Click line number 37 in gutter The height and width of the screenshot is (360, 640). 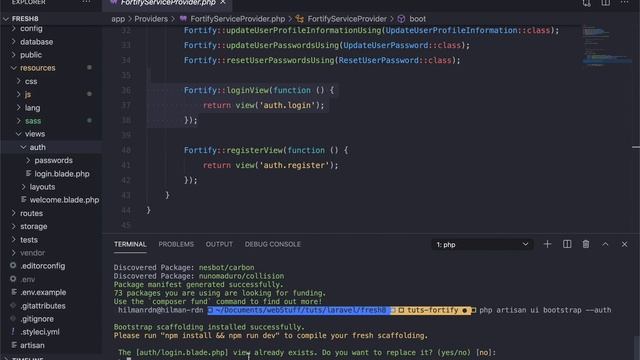(x=126, y=105)
